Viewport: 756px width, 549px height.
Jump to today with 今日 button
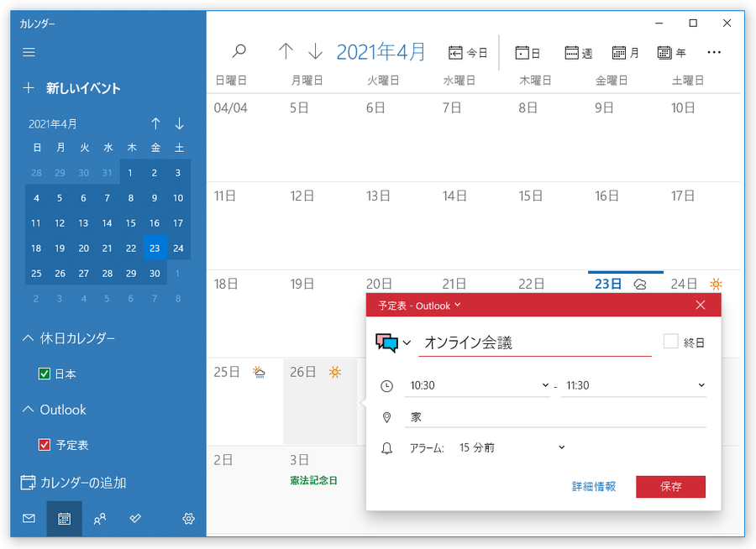[x=468, y=53]
